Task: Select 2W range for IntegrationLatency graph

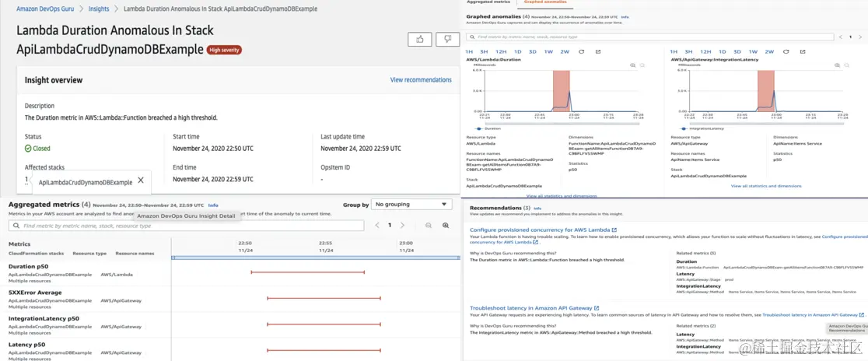Action: pos(769,51)
